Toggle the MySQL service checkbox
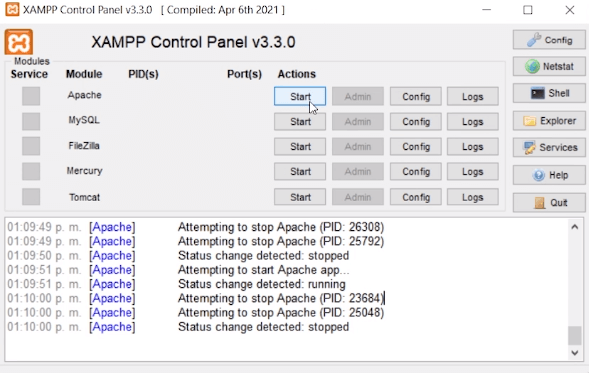The width and height of the screenshot is (589, 373). (31, 121)
